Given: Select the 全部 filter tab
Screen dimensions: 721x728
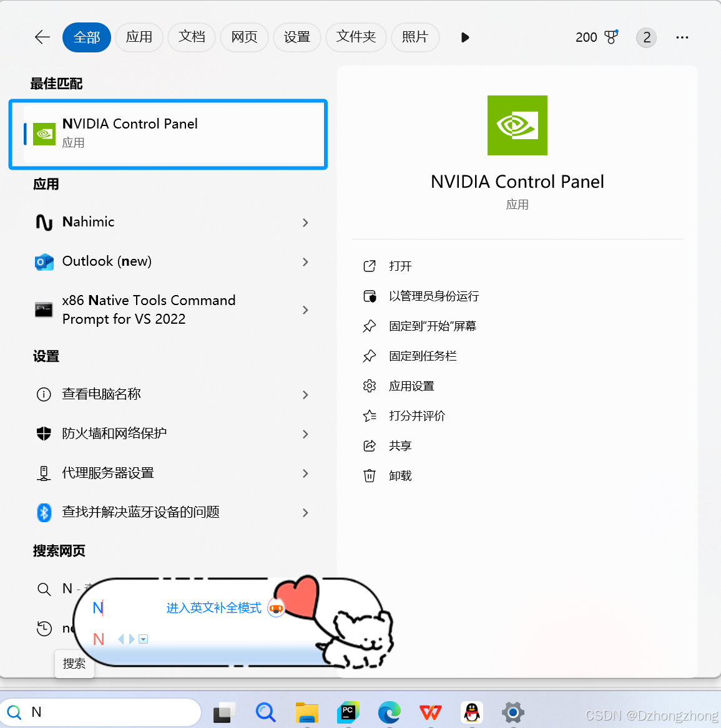Looking at the screenshot, I should 86,37.
